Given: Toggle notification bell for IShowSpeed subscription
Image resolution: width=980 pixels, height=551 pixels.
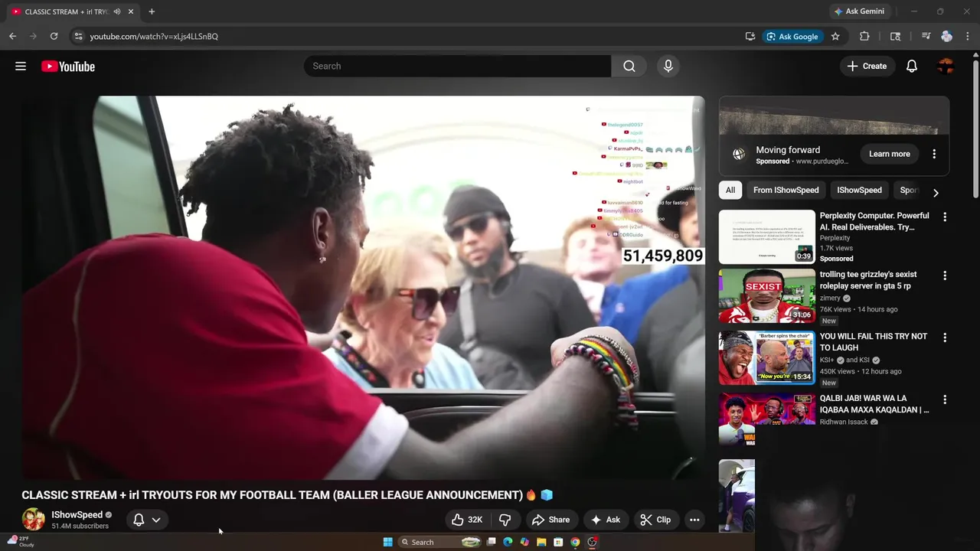Looking at the screenshot, I should [x=139, y=520].
